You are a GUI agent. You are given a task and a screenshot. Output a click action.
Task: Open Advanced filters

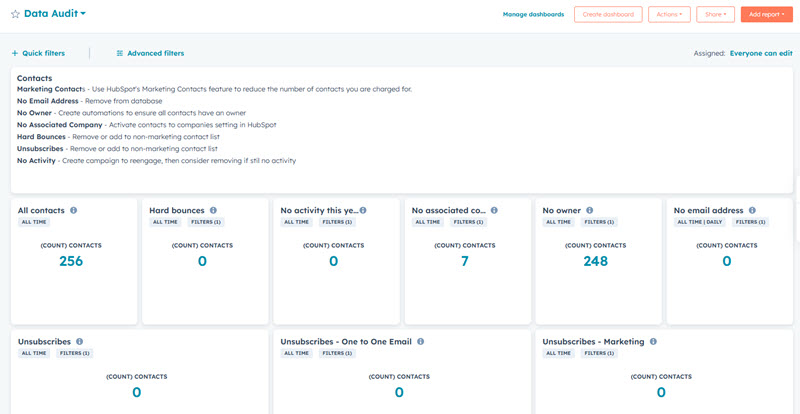[151, 53]
